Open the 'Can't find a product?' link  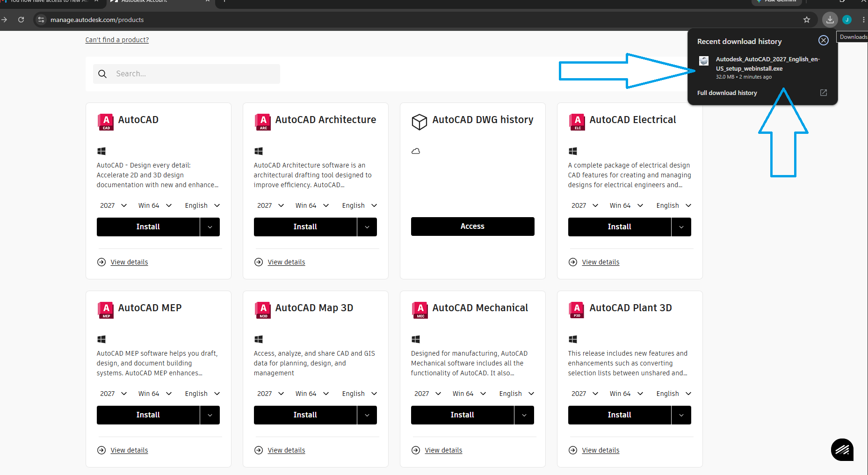click(117, 40)
